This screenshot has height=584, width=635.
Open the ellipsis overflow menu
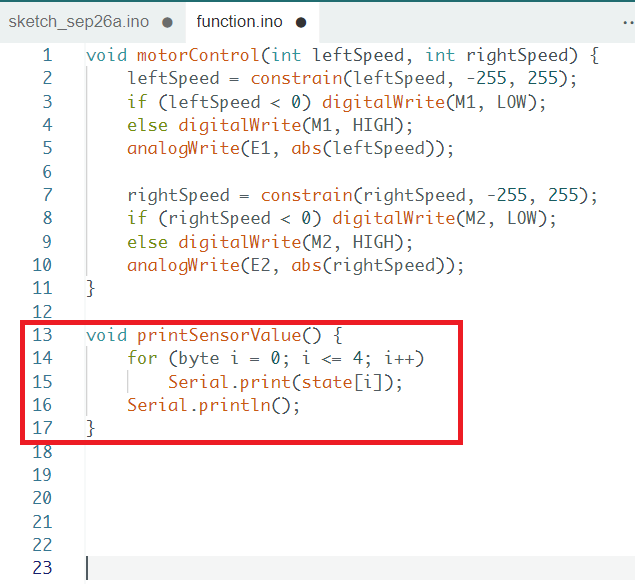(626, 21)
